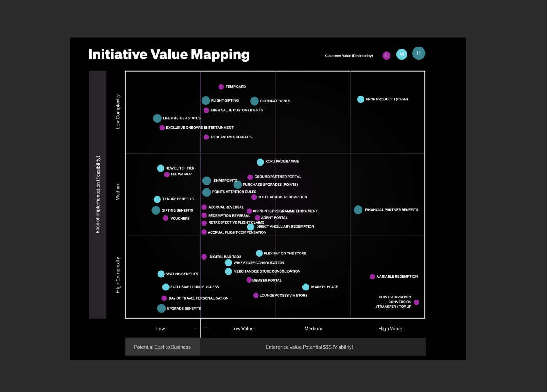The height and width of the screenshot is (392, 547).
Task: Select the UPGRADE BENEFITS teal dot
Action: [x=161, y=308]
